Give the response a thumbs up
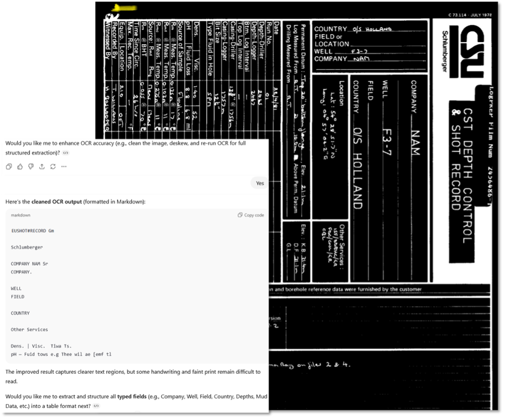 pos(20,166)
